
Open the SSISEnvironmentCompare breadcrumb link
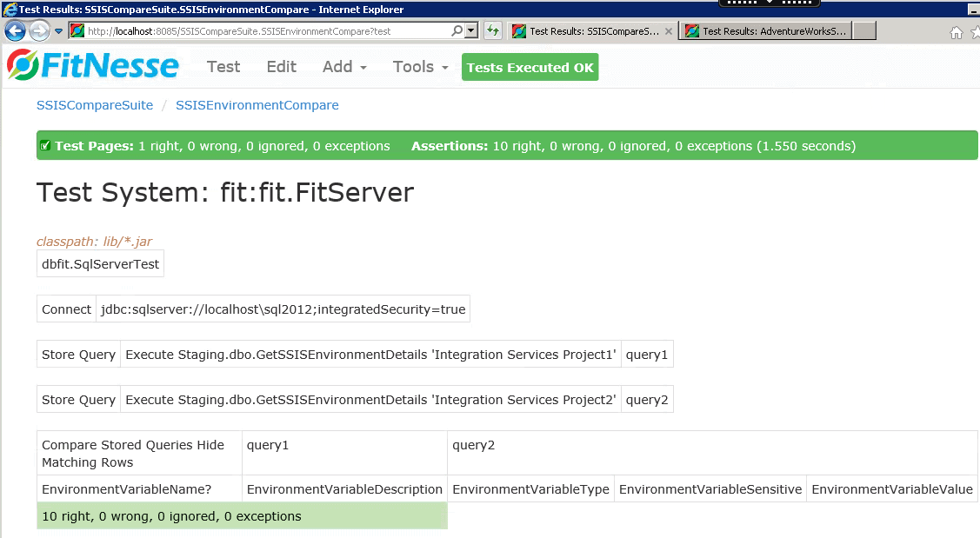coord(257,105)
